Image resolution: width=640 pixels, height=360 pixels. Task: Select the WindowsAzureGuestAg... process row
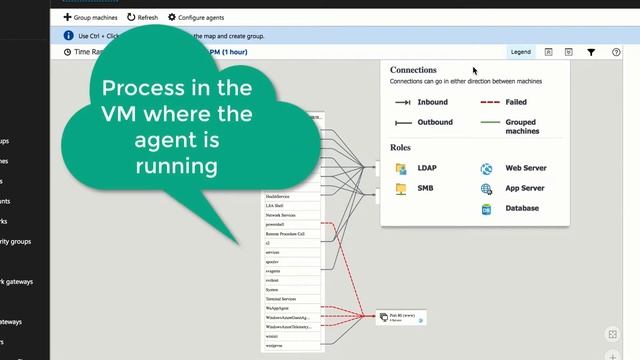(x=292, y=318)
